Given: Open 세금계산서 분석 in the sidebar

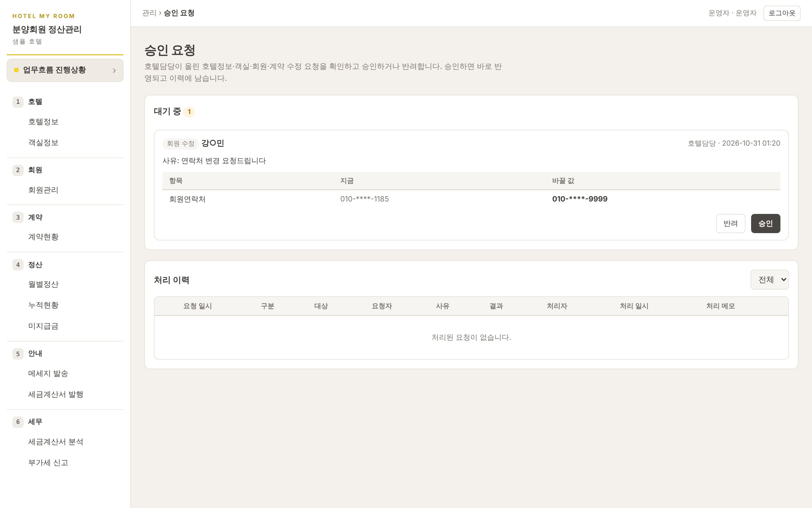Looking at the screenshot, I should pyautogui.click(x=56, y=442).
